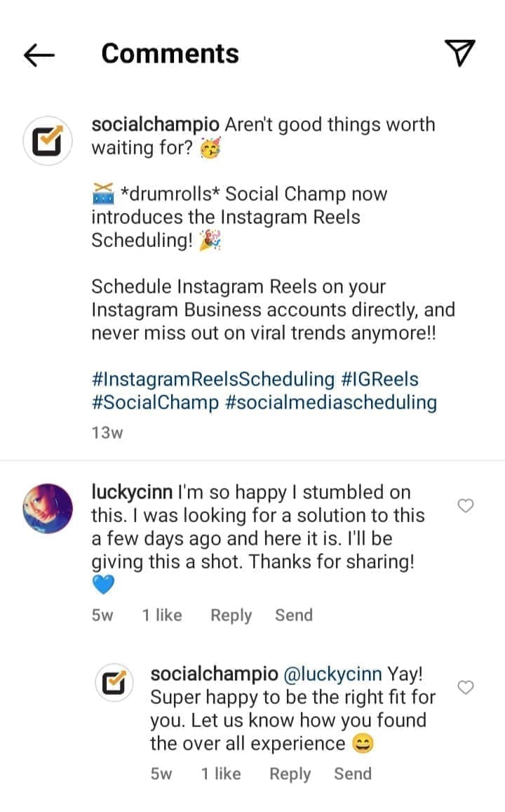Open the share paper-plane icon
The image size is (505, 812).
point(460,53)
